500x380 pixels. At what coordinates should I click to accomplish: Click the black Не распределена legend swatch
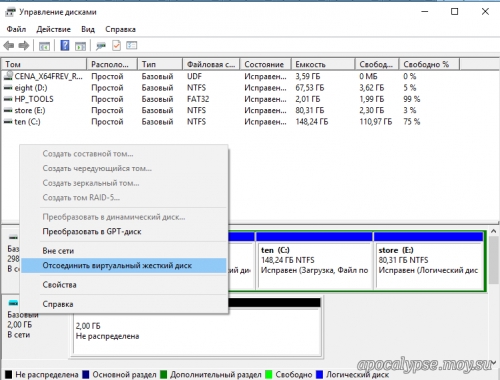point(8,374)
